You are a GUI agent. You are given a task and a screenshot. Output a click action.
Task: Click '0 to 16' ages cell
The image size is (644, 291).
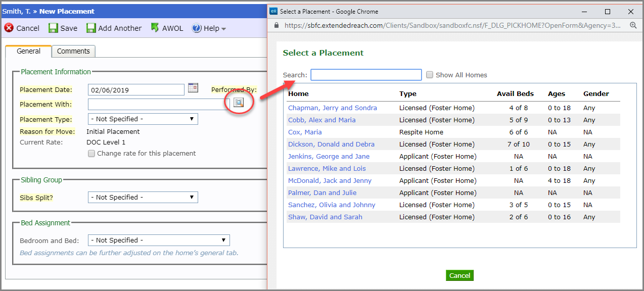point(559,217)
